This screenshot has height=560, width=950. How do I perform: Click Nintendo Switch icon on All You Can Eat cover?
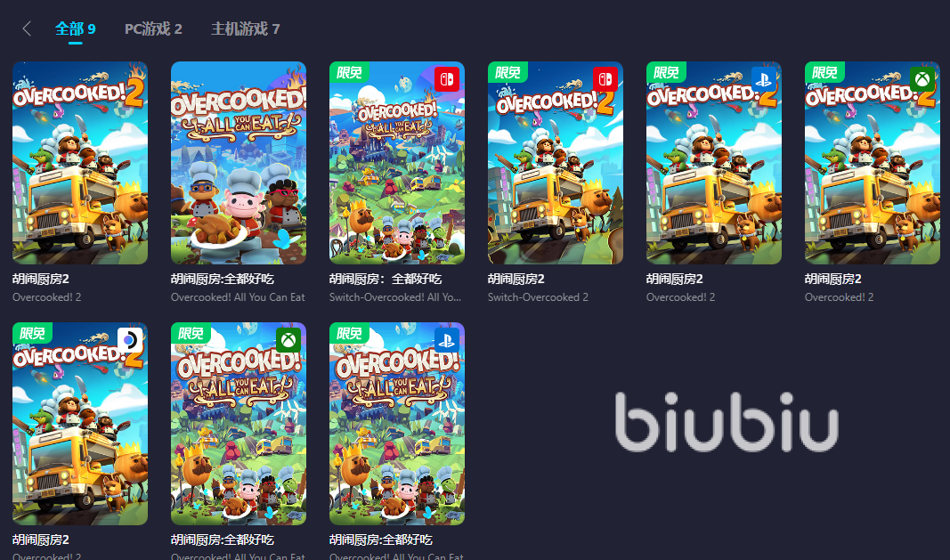point(447,79)
